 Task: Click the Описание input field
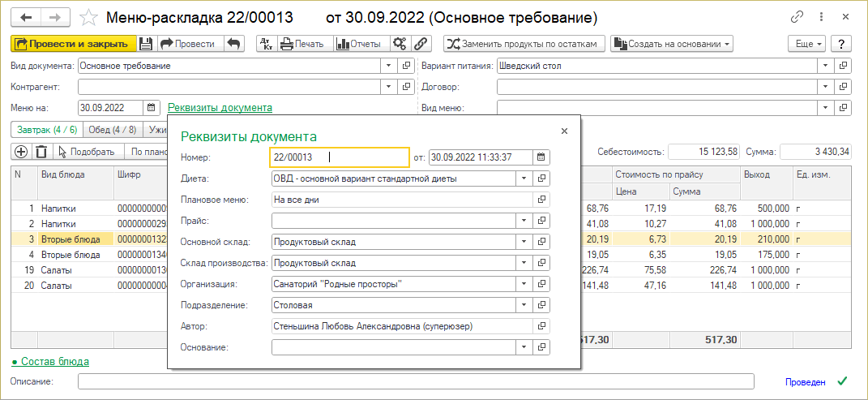pyautogui.click(x=416, y=381)
